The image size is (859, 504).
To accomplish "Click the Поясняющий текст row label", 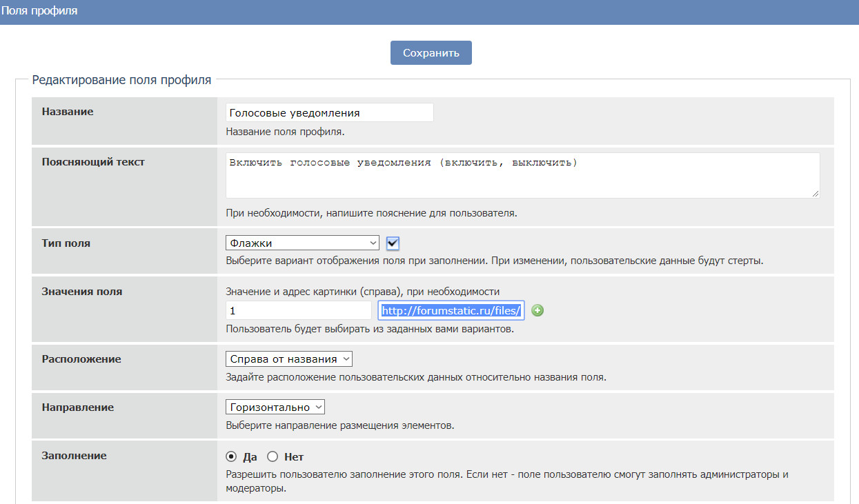I will pyautogui.click(x=93, y=162).
